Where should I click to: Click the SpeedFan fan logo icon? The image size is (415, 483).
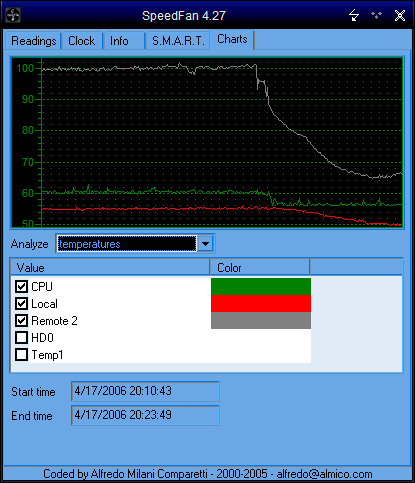(x=13, y=15)
